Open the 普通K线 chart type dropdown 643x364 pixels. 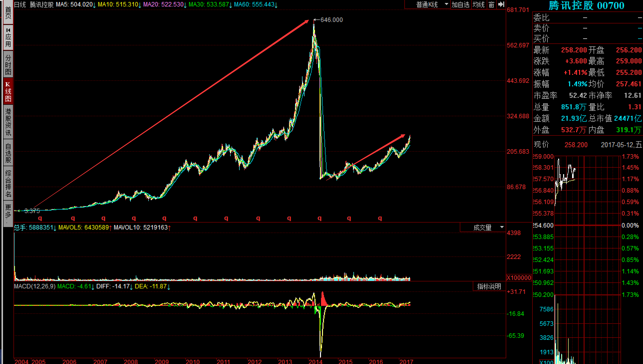(x=427, y=4)
